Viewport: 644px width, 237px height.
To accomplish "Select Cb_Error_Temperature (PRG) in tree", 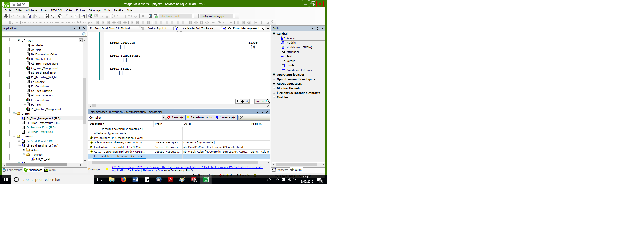I will 43,123.
